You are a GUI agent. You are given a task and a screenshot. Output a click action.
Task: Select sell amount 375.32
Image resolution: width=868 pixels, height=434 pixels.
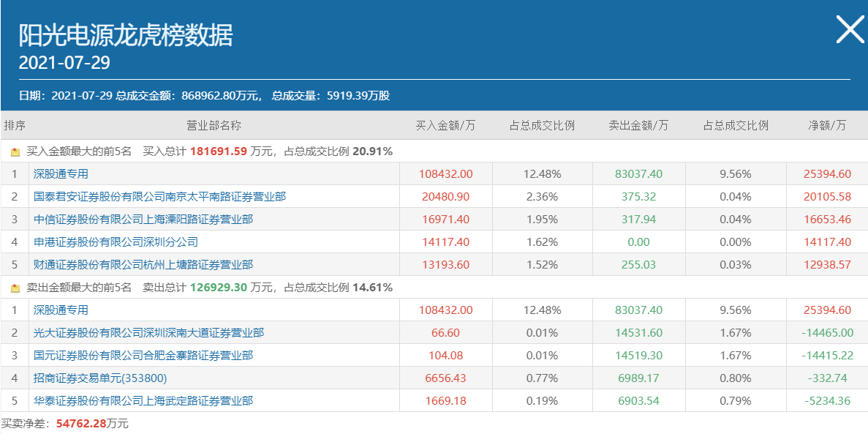coord(638,197)
